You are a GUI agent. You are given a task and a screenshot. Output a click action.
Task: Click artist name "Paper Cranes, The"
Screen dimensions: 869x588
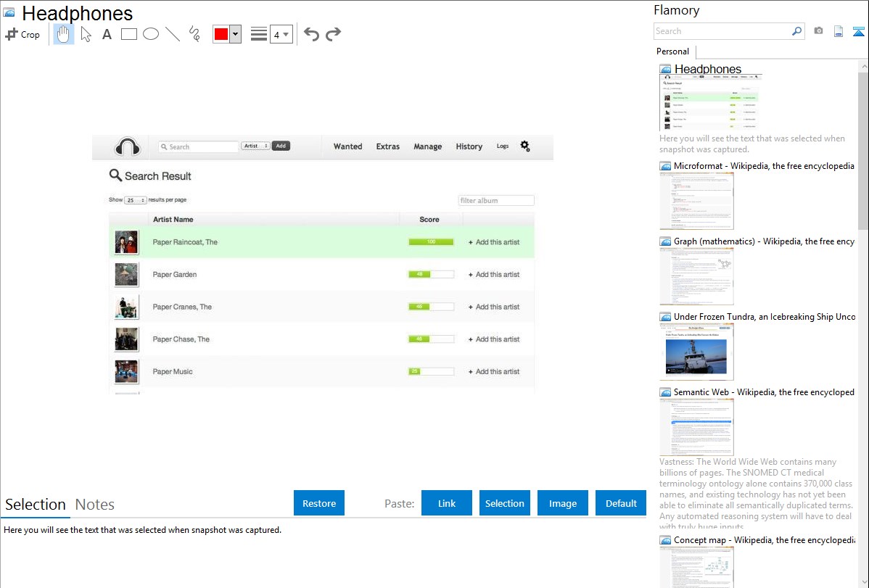coord(182,307)
